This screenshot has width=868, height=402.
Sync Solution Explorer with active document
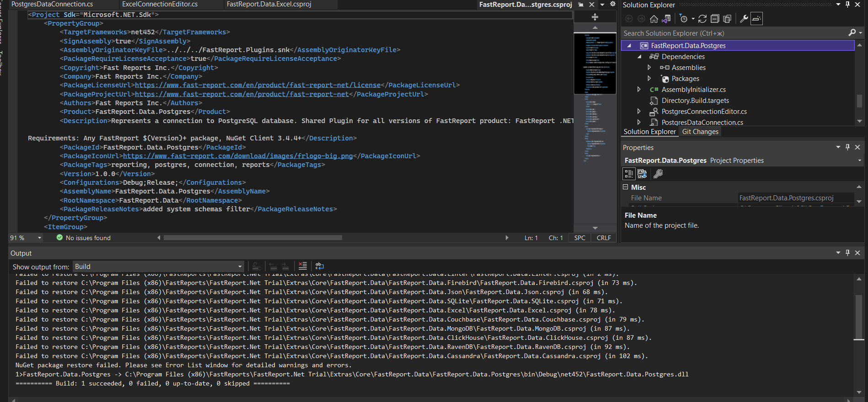[x=702, y=19]
